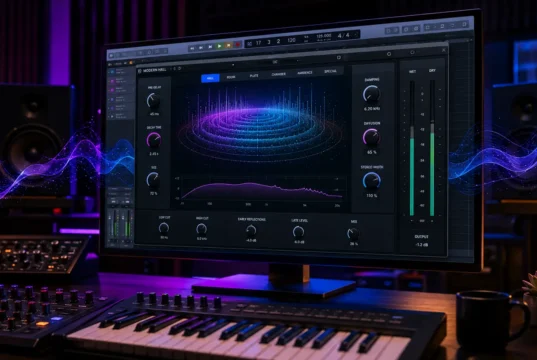Viewport: 537px width, 360px height.
Task: Click the Early Reflections knob
Action: 251,231
